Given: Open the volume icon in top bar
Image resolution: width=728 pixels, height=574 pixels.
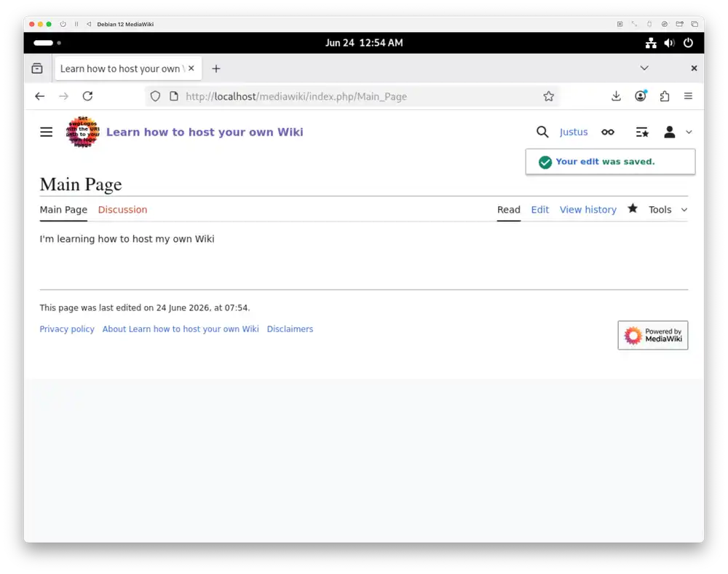Looking at the screenshot, I should [x=670, y=43].
